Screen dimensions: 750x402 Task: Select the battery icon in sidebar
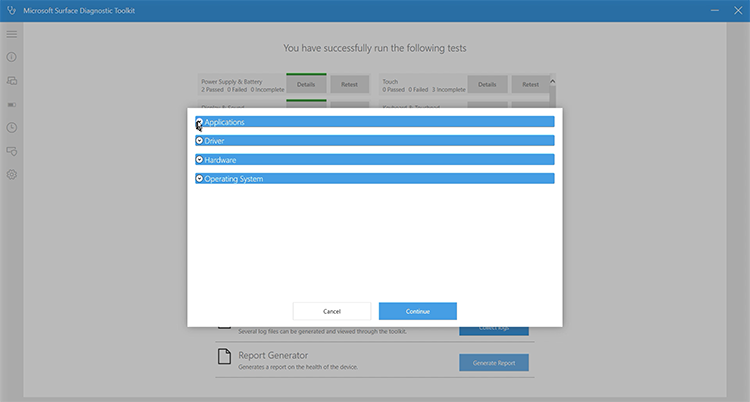(x=12, y=104)
